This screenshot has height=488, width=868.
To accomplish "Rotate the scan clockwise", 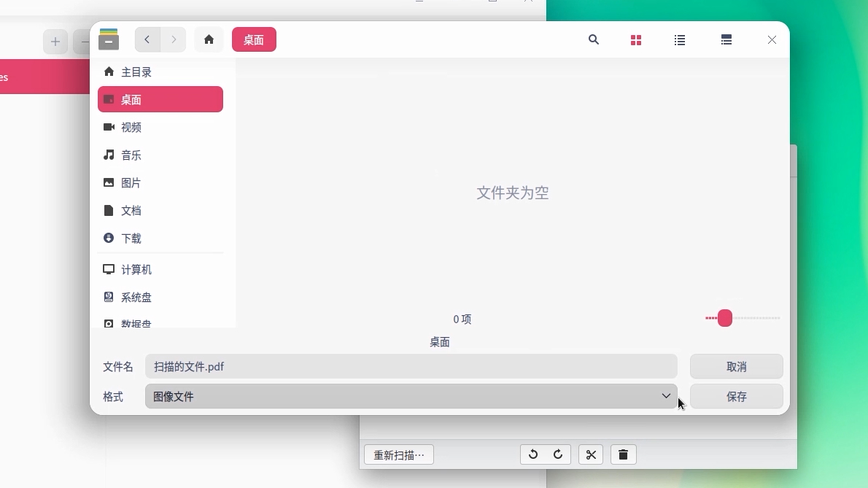I will pyautogui.click(x=558, y=454).
